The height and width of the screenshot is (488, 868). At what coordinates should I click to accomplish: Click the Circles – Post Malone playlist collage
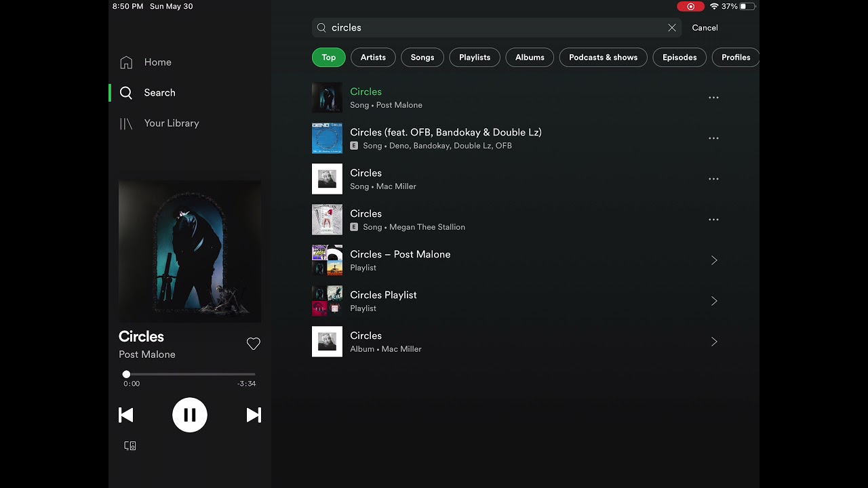327,260
